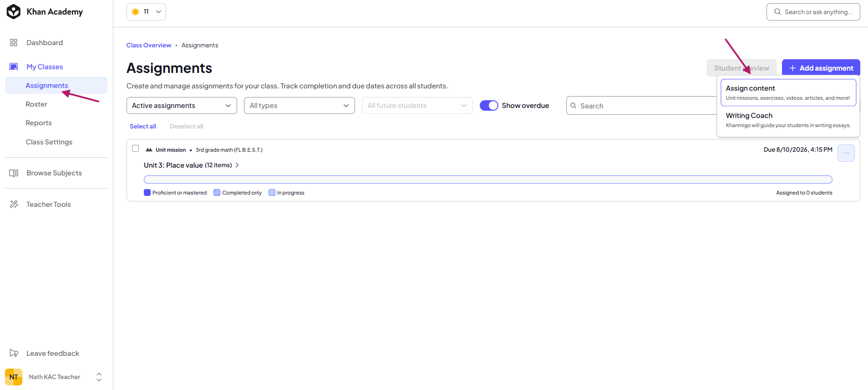868x390 pixels.
Task: Click the Add assignment button
Action: [x=821, y=68]
